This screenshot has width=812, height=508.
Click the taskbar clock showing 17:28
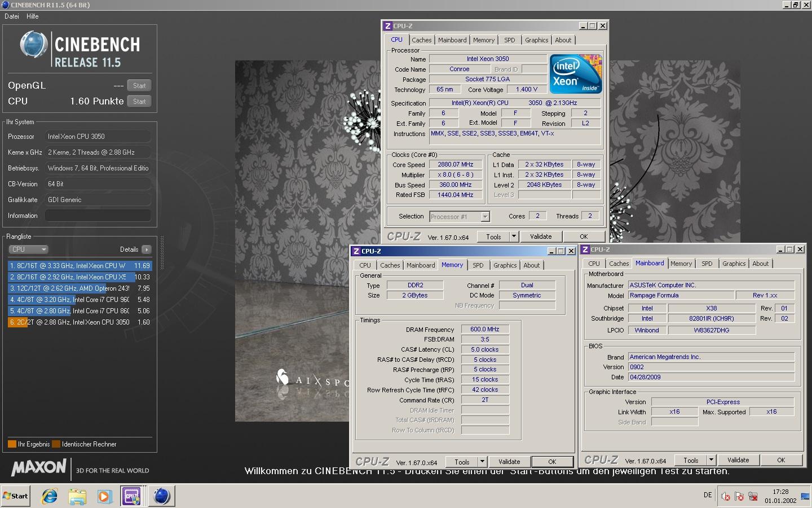780,496
